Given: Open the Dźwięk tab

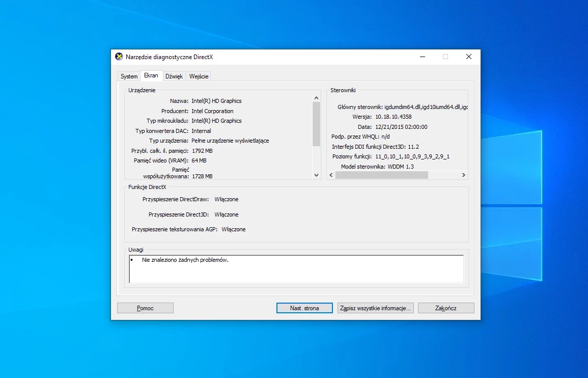Looking at the screenshot, I should (x=174, y=76).
